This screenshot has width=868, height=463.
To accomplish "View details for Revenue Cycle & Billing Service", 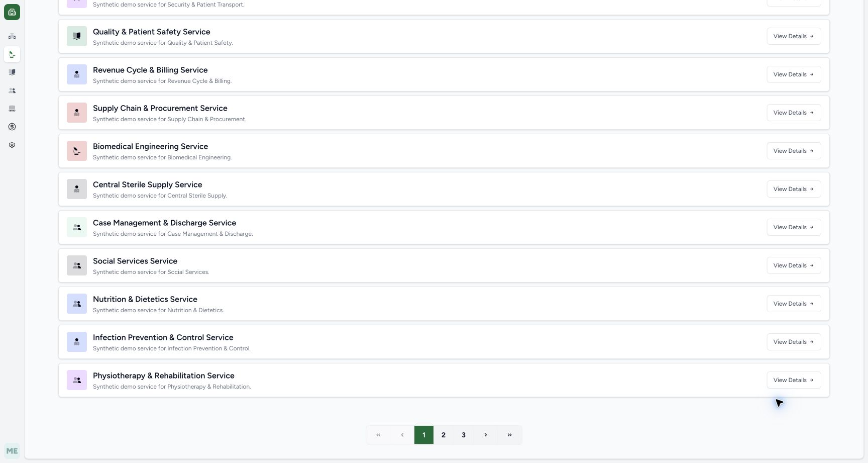I will click(794, 74).
